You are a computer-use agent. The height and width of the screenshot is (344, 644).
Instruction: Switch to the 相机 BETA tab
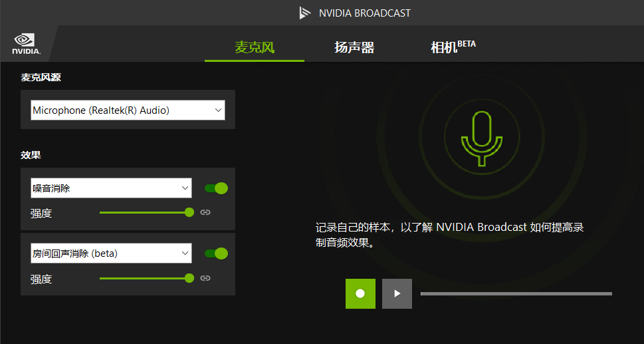tap(453, 47)
